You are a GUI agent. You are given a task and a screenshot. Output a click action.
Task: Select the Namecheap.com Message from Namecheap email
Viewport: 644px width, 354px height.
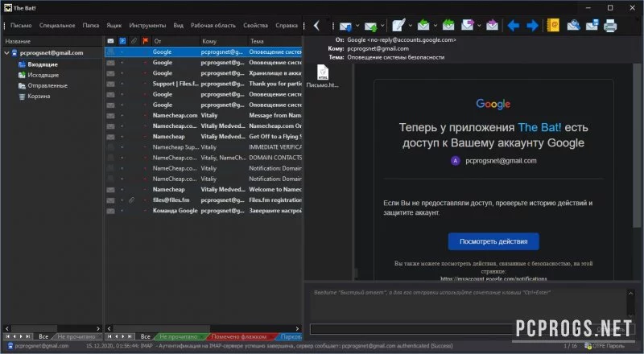[204, 115]
